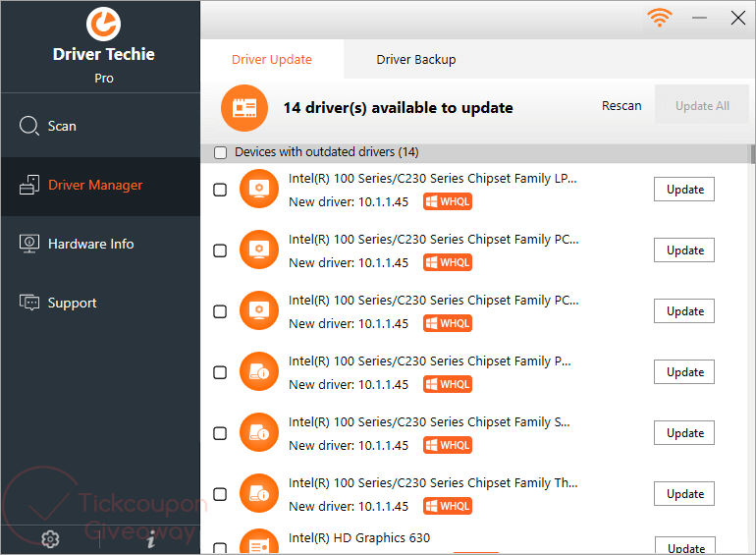Check the Chipset Family LP... driver checkbox
The image size is (756, 555).
click(220, 190)
